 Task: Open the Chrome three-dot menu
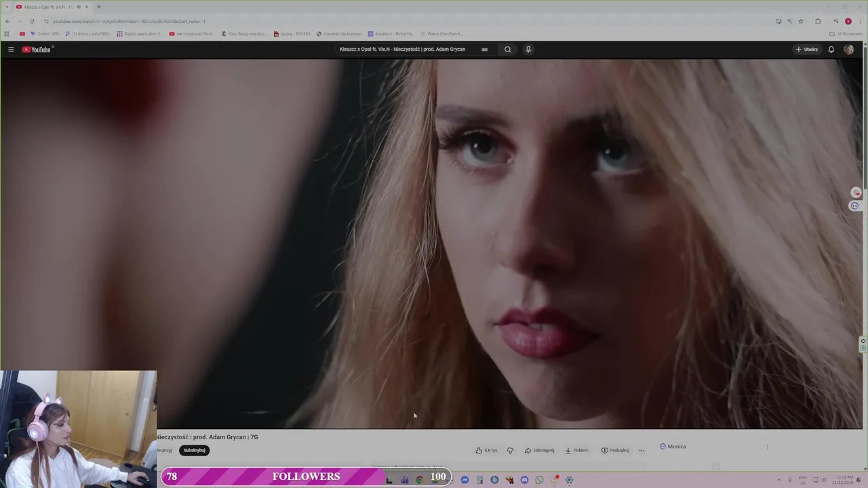[859, 21]
